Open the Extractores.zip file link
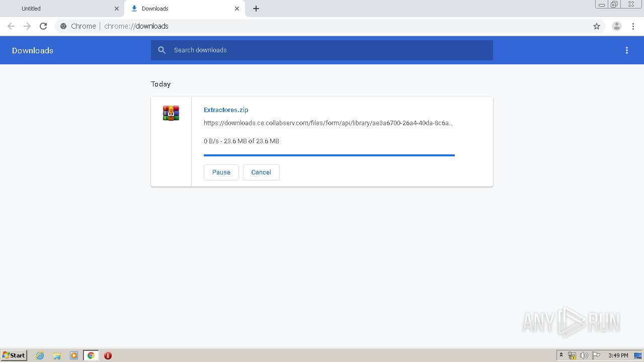 [226, 110]
